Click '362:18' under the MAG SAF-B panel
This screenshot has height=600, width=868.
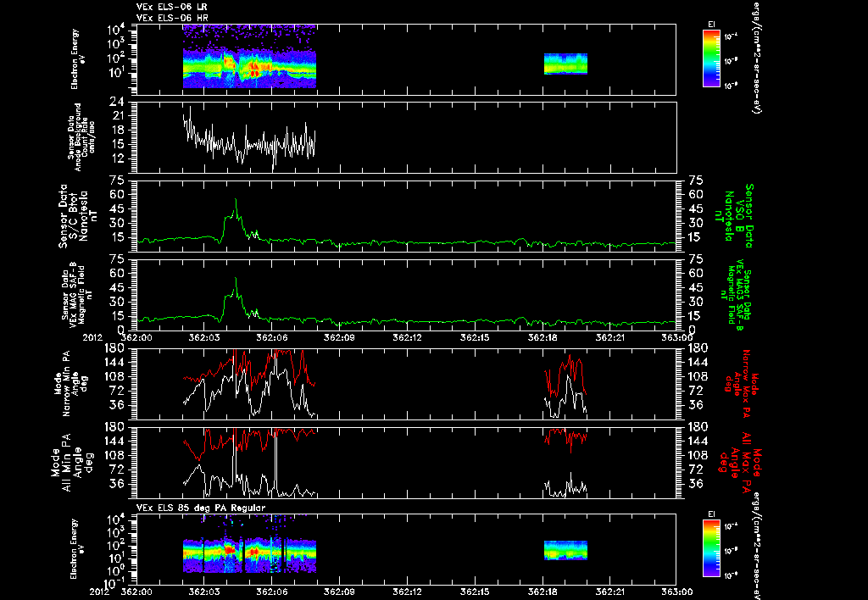(543, 337)
